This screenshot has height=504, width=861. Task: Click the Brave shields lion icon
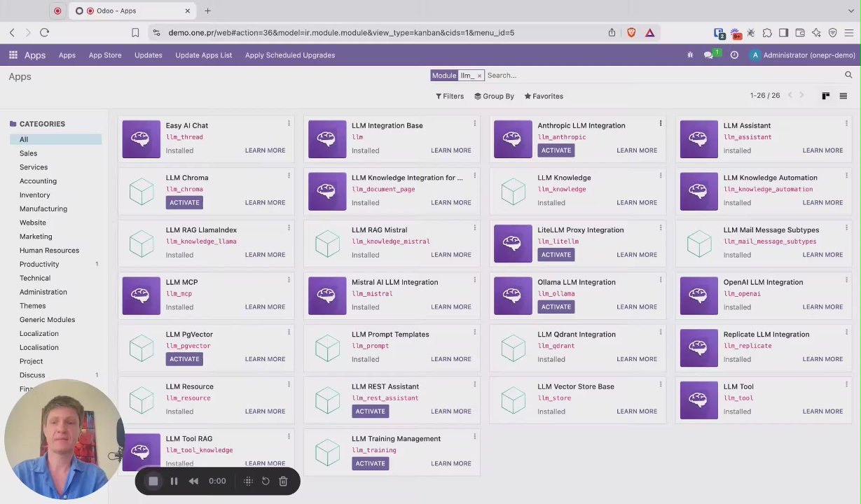(x=631, y=32)
